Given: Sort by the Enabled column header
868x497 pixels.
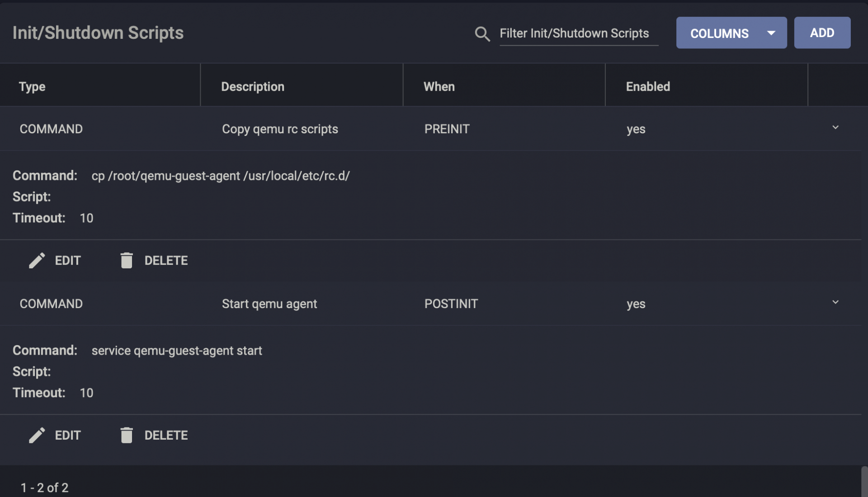Looking at the screenshot, I should click(647, 86).
